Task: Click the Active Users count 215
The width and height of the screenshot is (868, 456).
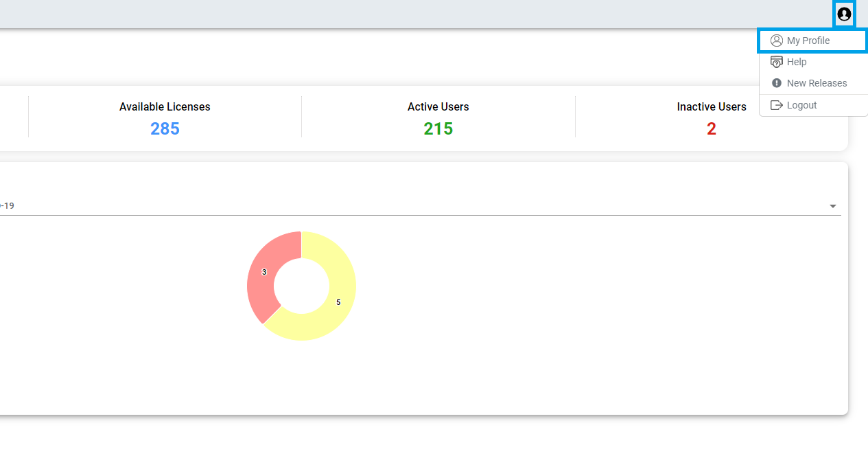Action: tap(438, 128)
